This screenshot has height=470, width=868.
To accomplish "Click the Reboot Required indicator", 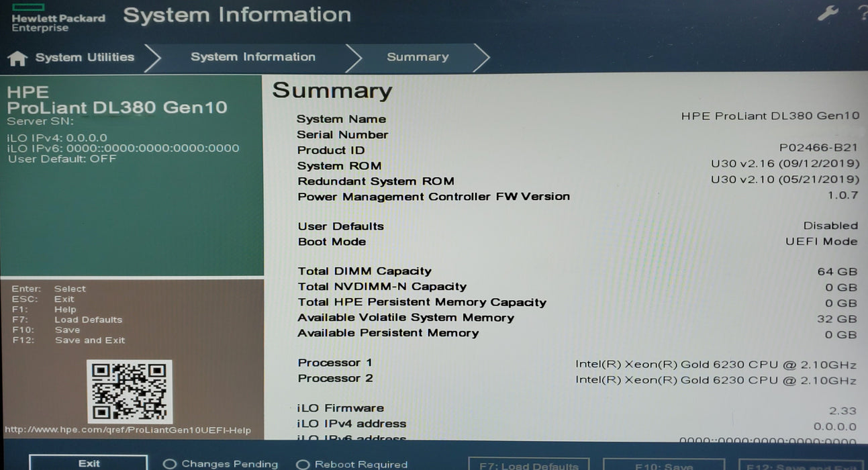I will [352, 464].
